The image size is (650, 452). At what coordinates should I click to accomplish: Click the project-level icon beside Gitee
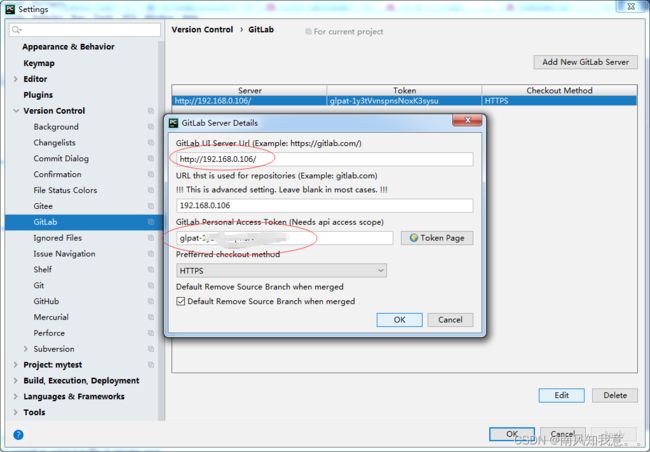click(x=151, y=206)
